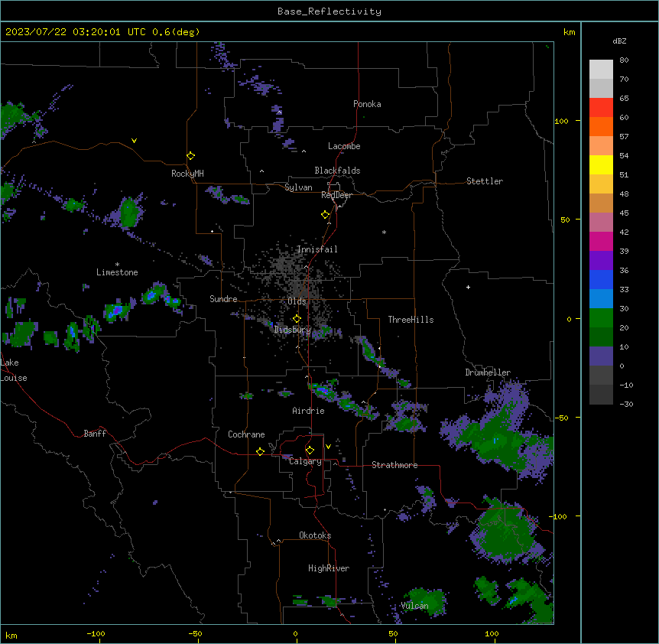Click the purple 10 dBZ legend swatch
The height and width of the screenshot is (644, 659).
601,356
